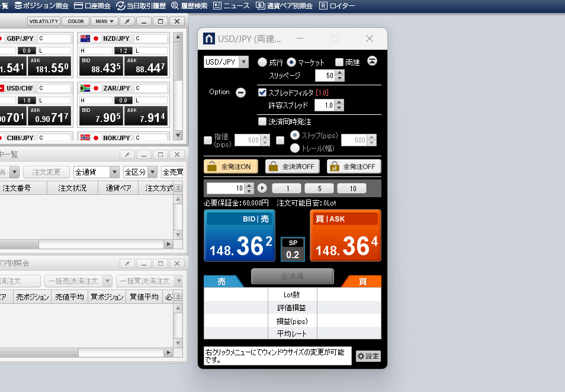
Task: Click the round play arrow beside lot quantity
Action: click(262, 188)
